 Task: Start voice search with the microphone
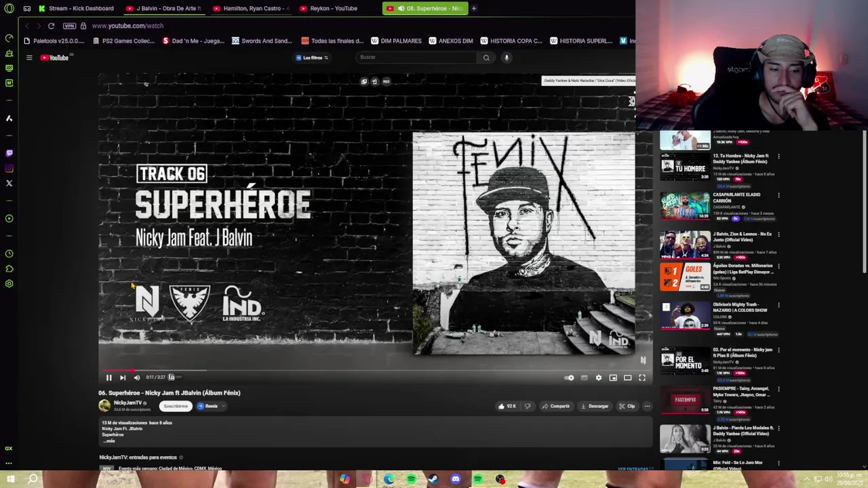[506, 58]
